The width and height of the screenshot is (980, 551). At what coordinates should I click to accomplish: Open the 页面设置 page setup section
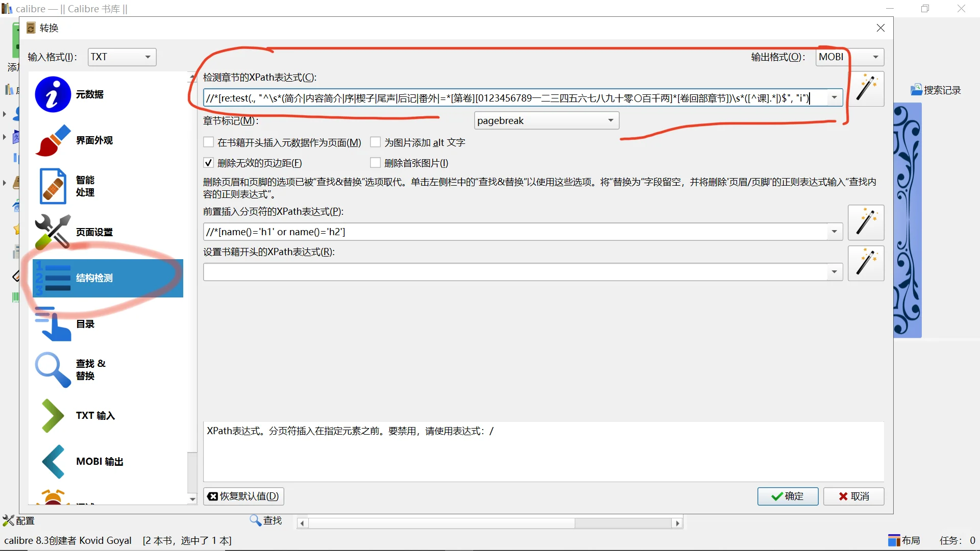tap(108, 232)
